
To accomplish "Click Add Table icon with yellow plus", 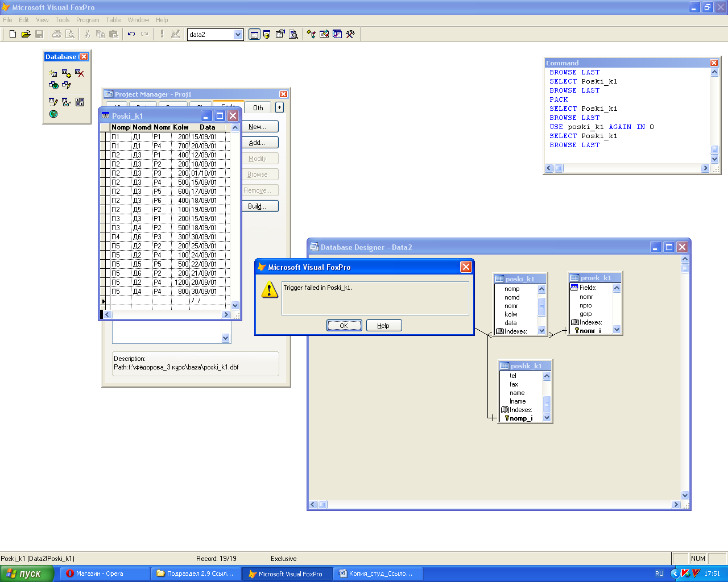I will (x=67, y=73).
